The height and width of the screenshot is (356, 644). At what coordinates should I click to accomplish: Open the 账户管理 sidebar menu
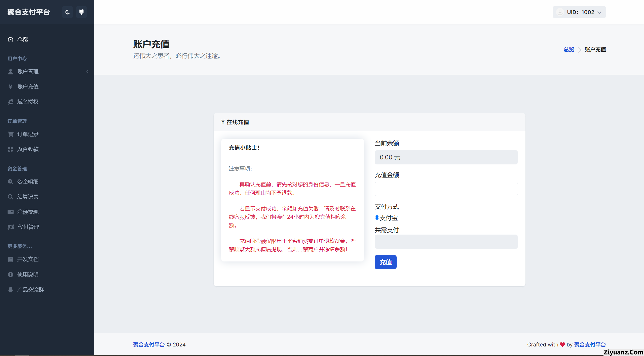coord(28,72)
